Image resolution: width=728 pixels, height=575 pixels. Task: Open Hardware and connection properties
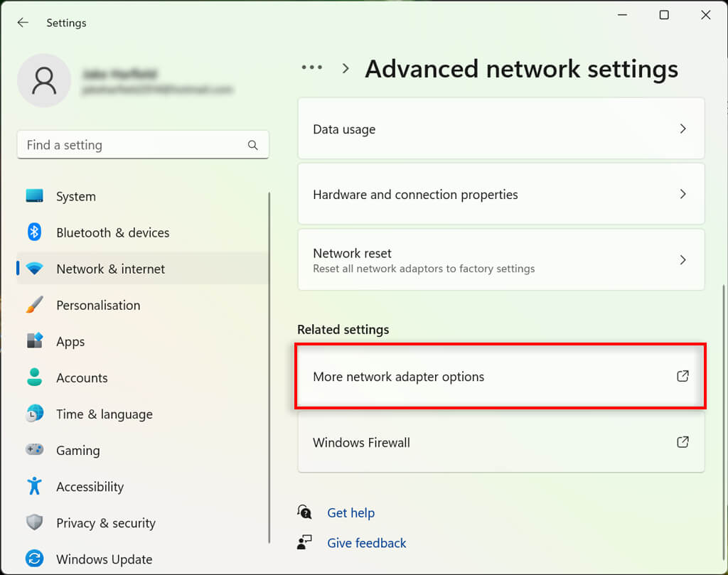[x=500, y=195]
